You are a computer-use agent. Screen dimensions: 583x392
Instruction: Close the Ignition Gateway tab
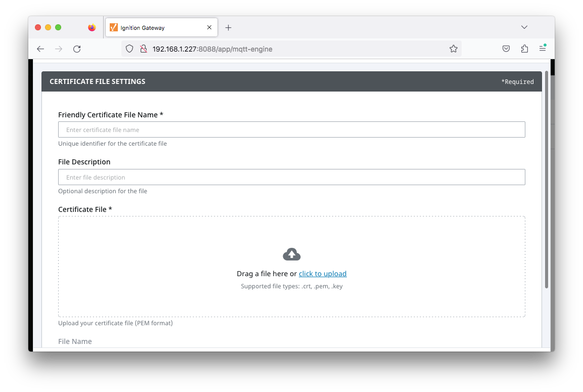(209, 27)
